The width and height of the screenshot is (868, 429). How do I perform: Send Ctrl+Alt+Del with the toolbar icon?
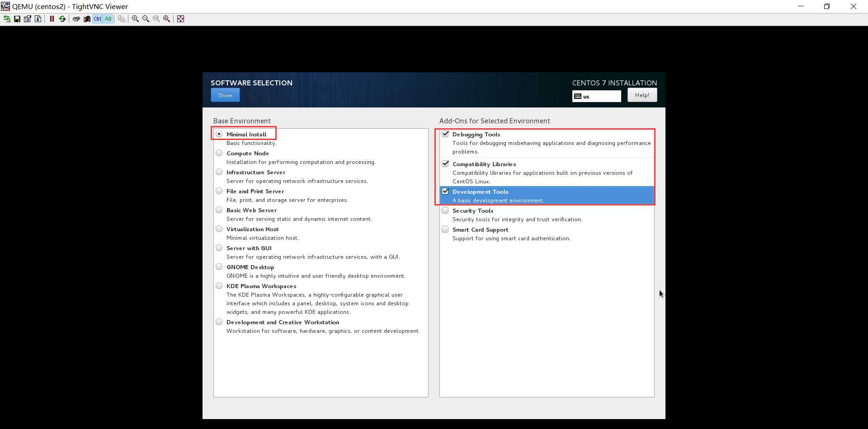point(76,19)
